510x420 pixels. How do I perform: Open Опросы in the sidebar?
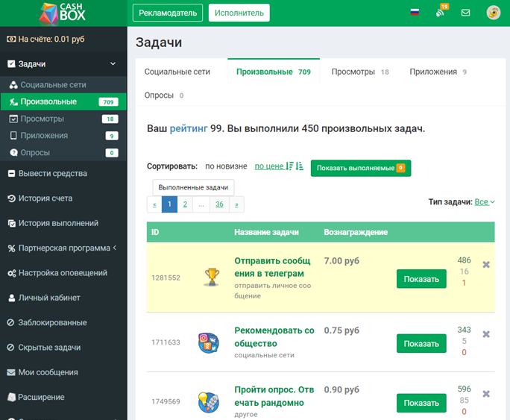(x=63, y=153)
